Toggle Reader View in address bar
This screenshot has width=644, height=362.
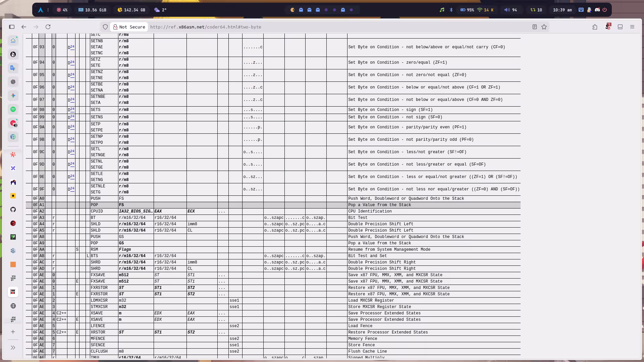tap(535, 27)
